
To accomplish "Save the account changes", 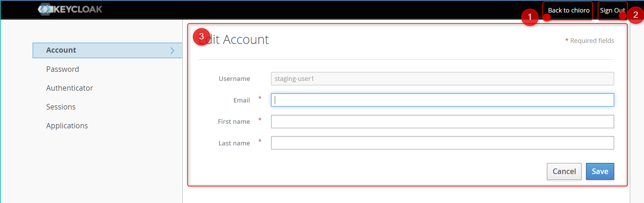I will (600, 171).
